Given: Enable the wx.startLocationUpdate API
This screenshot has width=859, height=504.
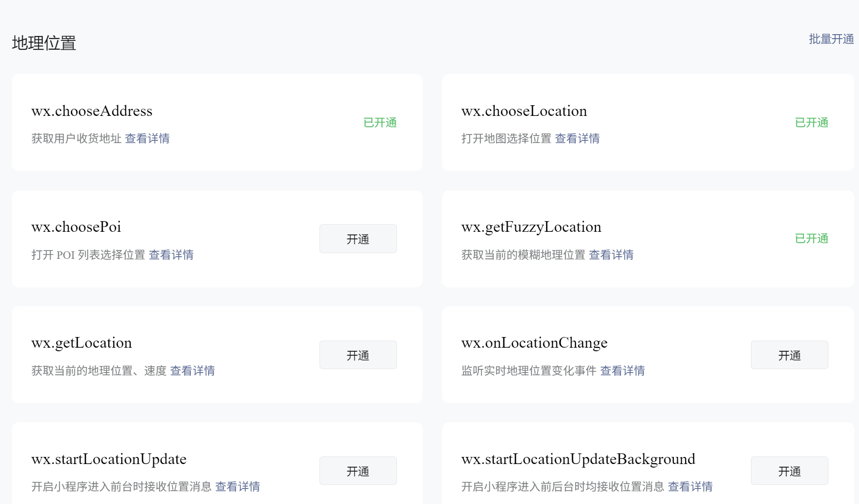Looking at the screenshot, I should click(x=358, y=471).
